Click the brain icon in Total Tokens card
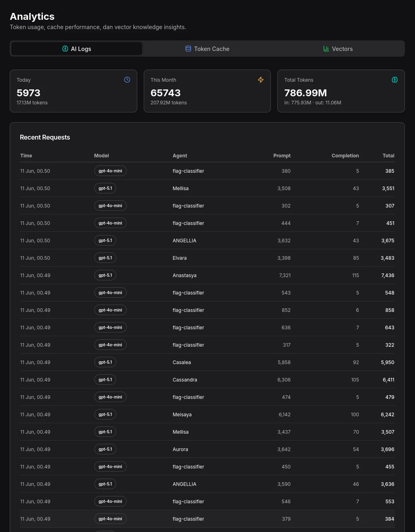 (x=395, y=80)
